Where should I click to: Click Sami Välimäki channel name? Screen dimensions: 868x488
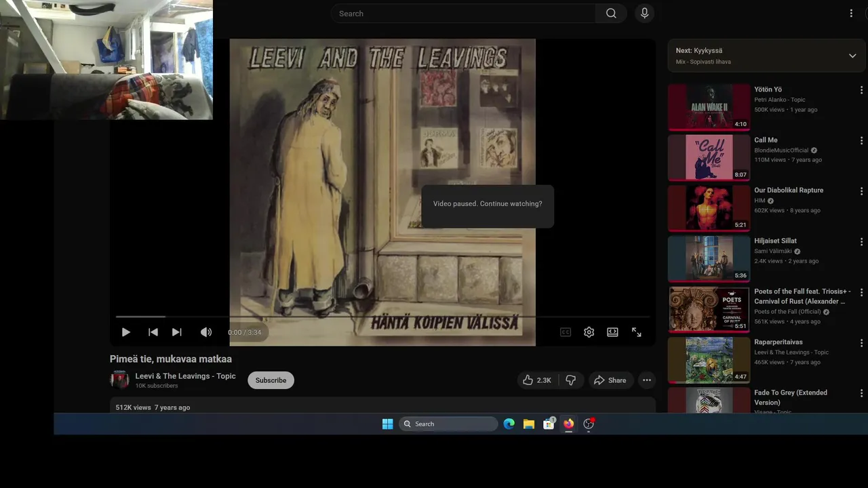[772, 251]
